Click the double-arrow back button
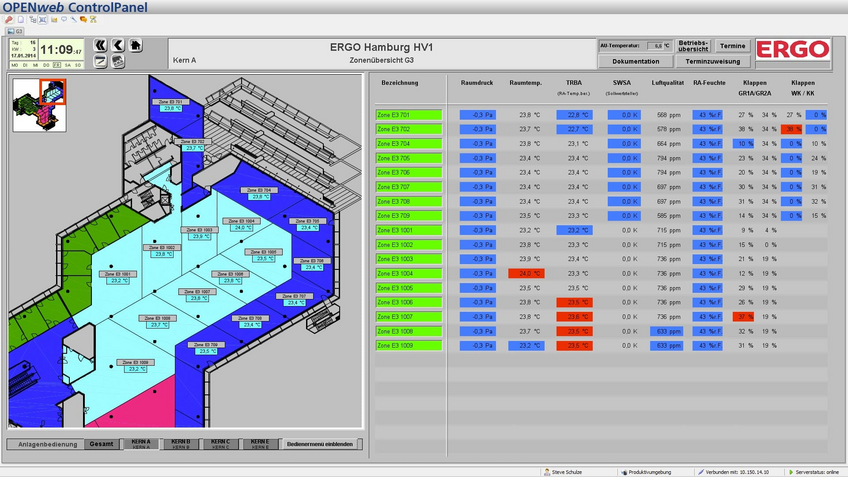Viewport: 848px width, 477px height. pos(100,45)
